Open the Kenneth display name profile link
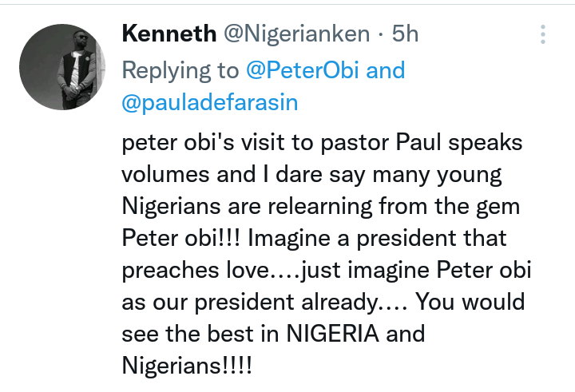 169,34
